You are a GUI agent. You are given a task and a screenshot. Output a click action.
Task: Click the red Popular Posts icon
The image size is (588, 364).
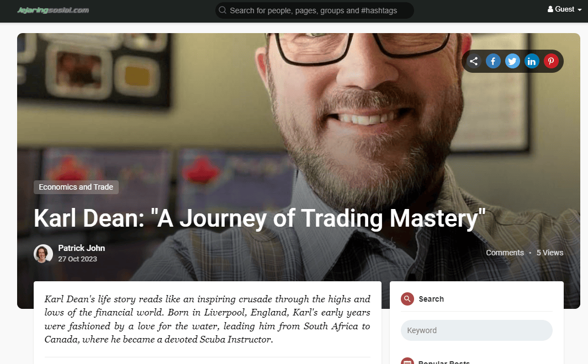click(x=407, y=361)
